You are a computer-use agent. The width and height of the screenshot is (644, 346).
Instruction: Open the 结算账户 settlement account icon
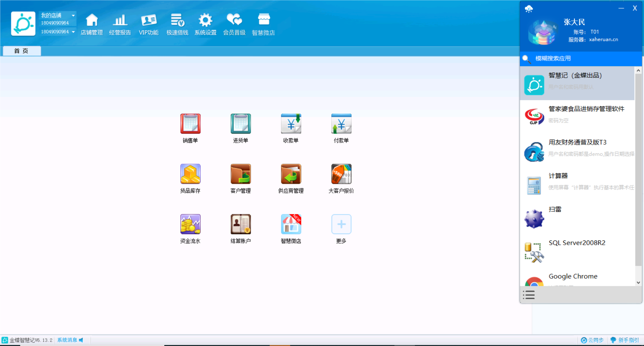tap(240, 224)
